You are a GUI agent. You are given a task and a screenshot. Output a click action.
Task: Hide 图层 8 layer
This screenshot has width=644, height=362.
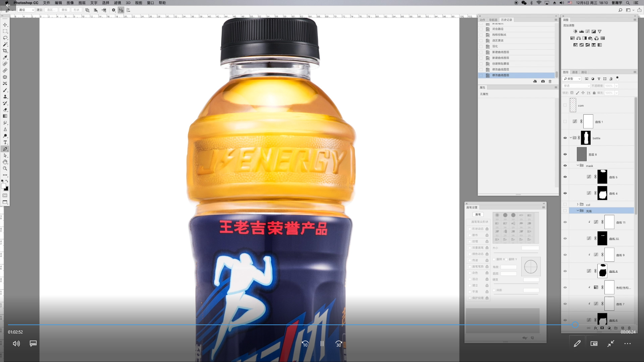pos(565,154)
